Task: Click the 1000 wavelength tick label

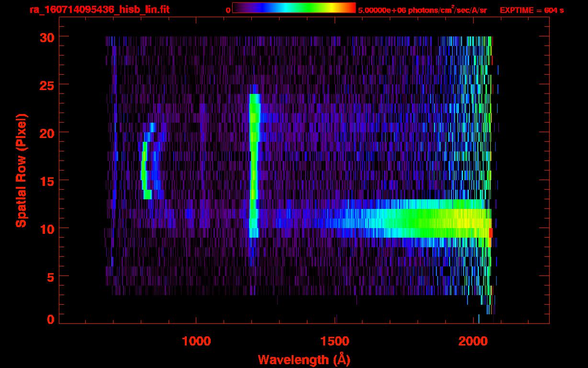Action: tap(196, 341)
